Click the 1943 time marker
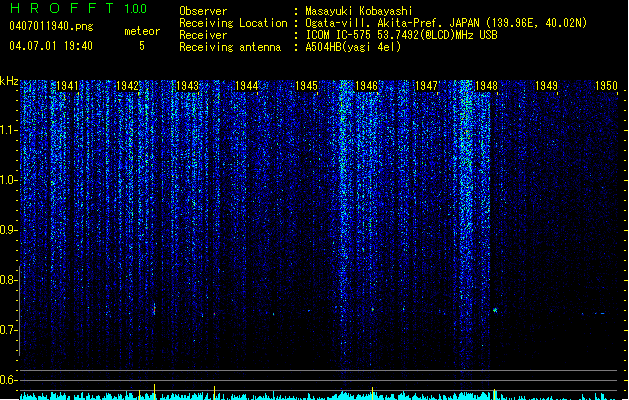The image size is (629, 400). 187,86
